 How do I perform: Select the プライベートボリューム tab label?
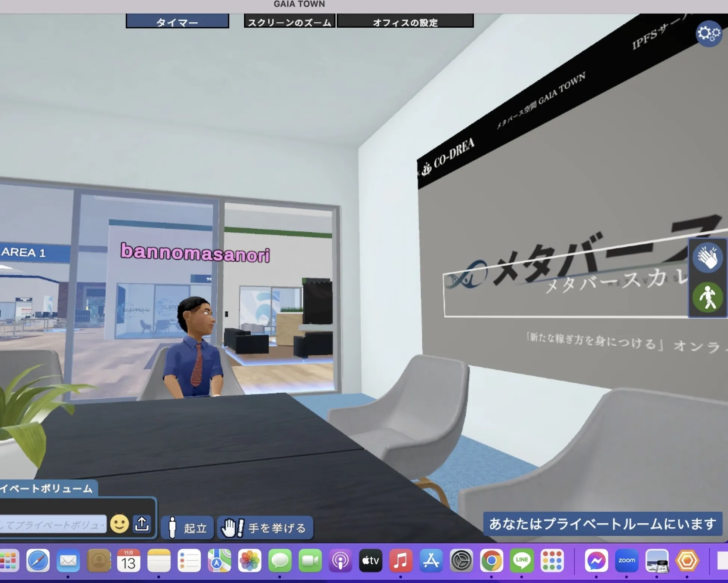point(47,489)
